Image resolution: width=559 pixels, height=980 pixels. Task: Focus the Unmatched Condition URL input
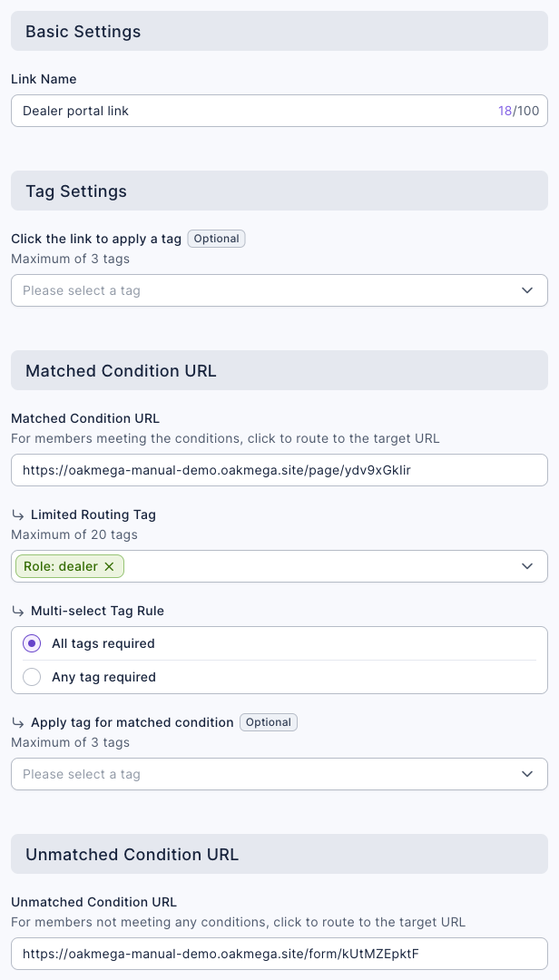click(279, 954)
